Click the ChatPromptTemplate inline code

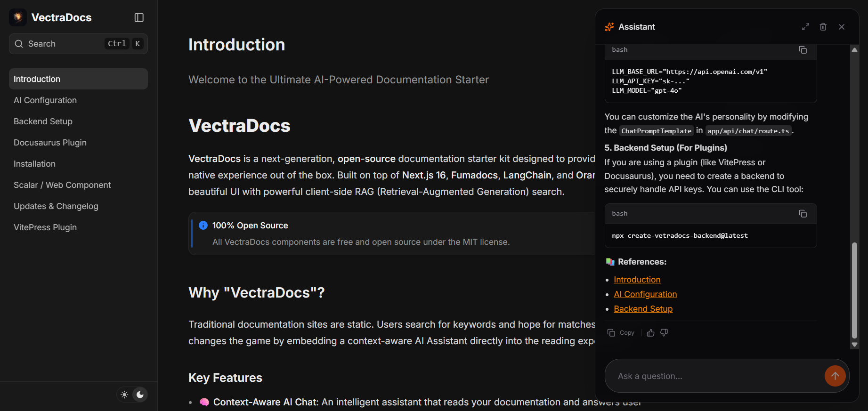(656, 131)
